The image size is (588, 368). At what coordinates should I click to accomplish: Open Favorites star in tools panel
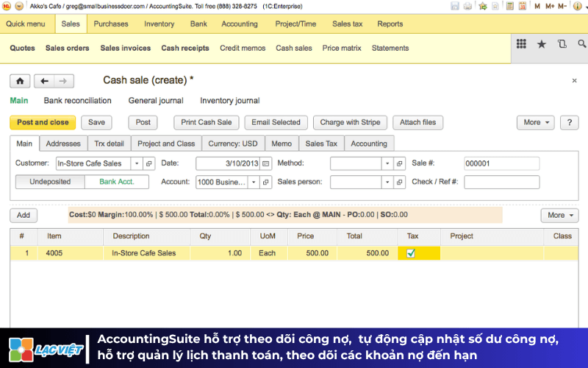coord(542,44)
